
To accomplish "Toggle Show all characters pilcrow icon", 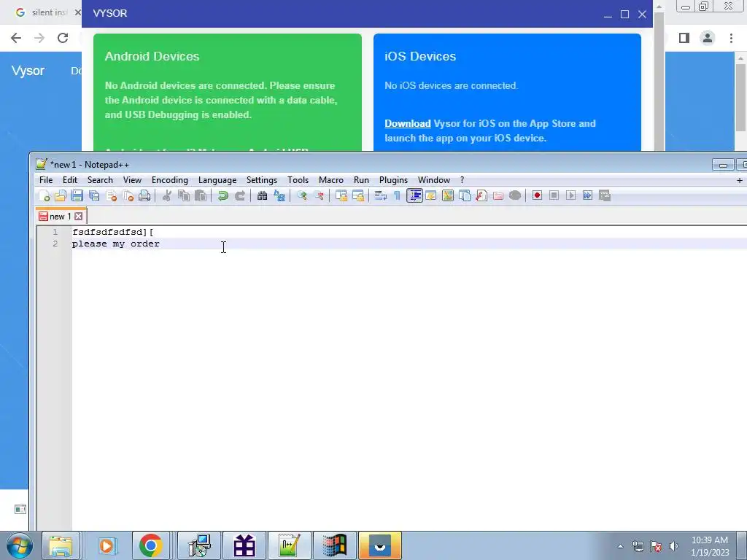I will 397,195.
